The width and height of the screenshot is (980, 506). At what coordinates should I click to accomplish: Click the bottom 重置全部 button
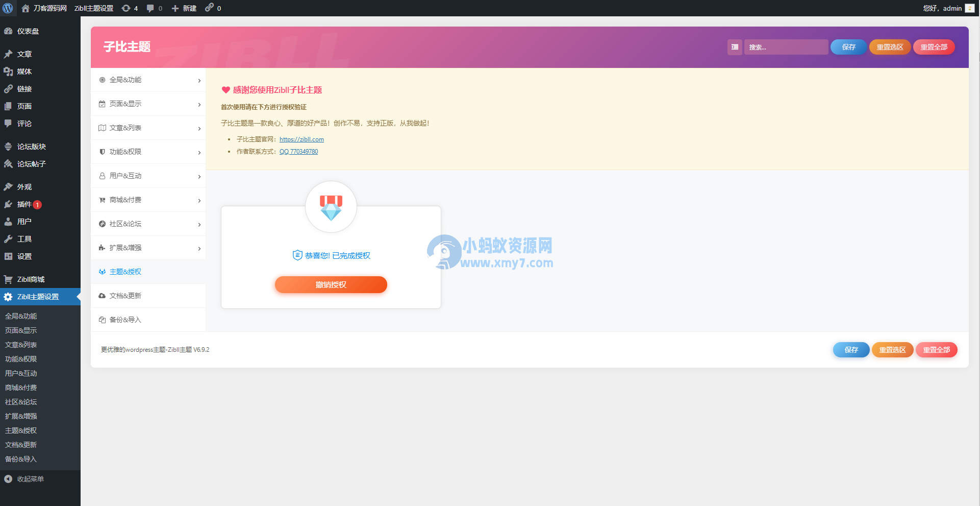coord(936,350)
